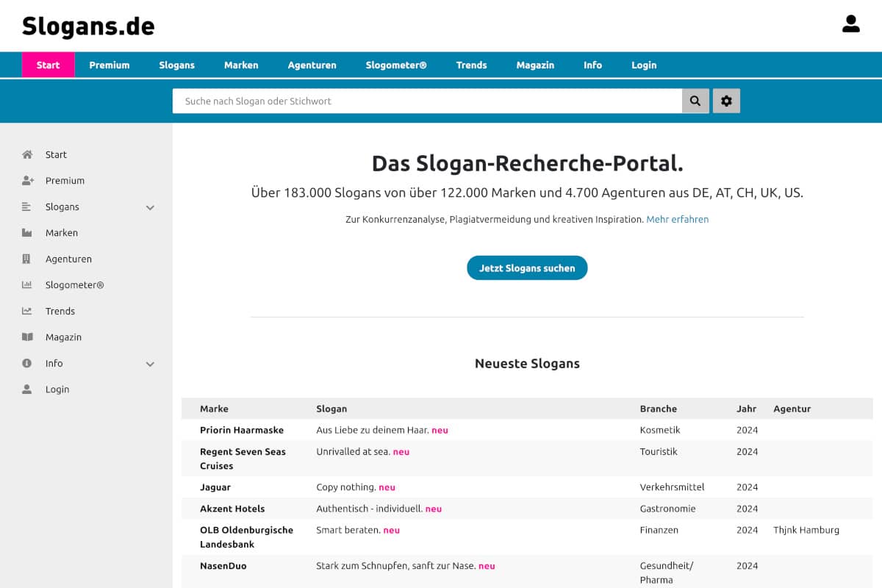Viewport: 882px width, 588px height.
Task: Click the Kosmetik branch cell
Action: coord(660,430)
